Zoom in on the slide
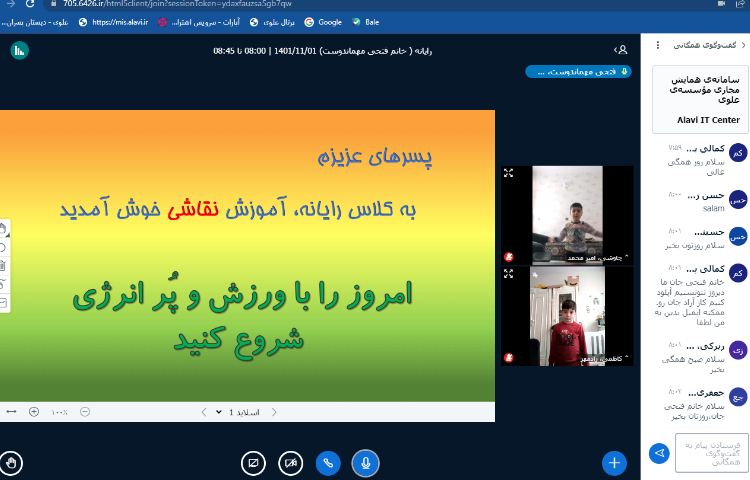The width and height of the screenshot is (750, 480). [x=34, y=412]
